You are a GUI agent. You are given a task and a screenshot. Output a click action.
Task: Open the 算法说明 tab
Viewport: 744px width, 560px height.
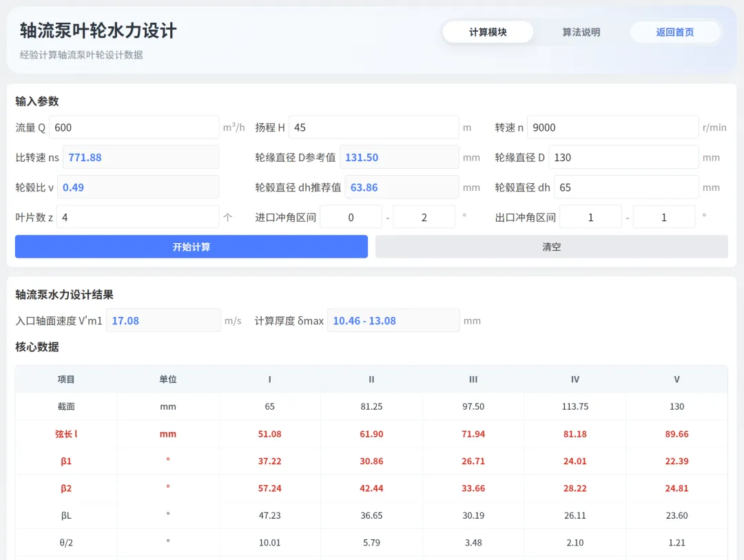point(581,32)
